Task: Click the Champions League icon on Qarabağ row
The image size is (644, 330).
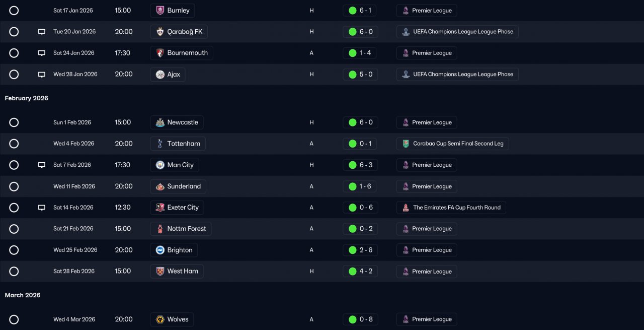Action: point(406,32)
